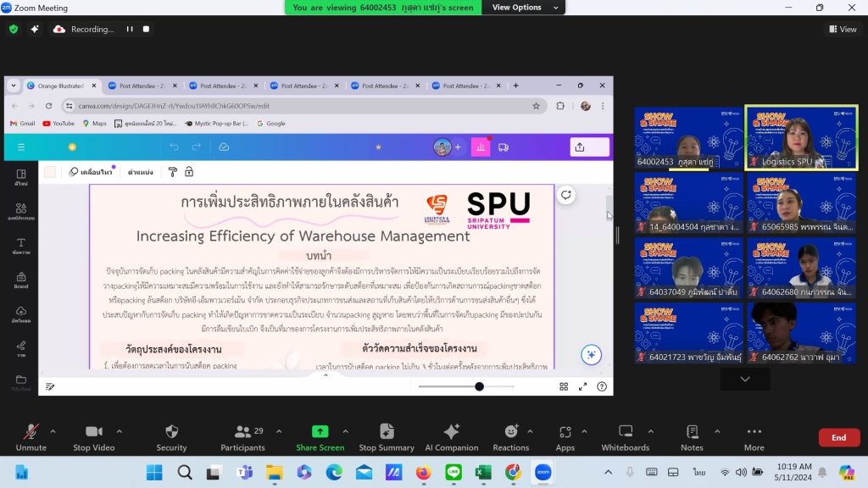Open the Canva hamburger menu
This screenshot has width=868, height=488.
click(21, 147)
